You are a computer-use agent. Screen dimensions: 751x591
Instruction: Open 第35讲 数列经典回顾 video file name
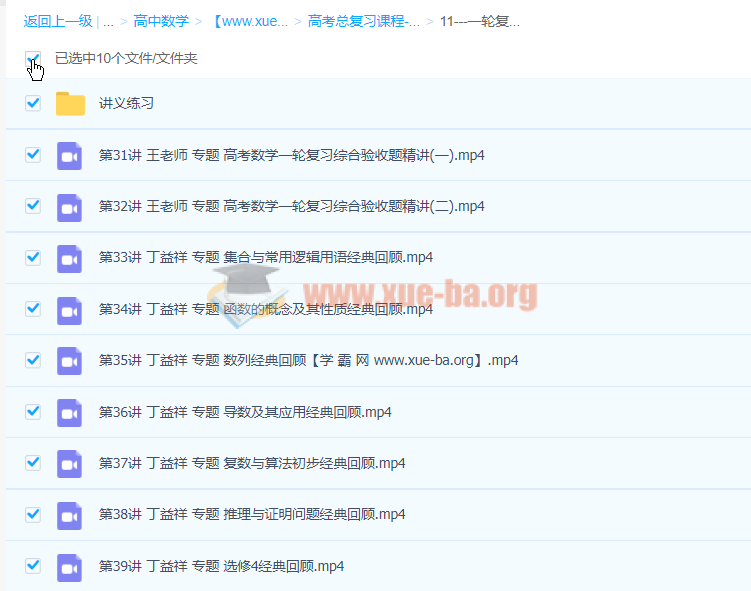(308, 360)
